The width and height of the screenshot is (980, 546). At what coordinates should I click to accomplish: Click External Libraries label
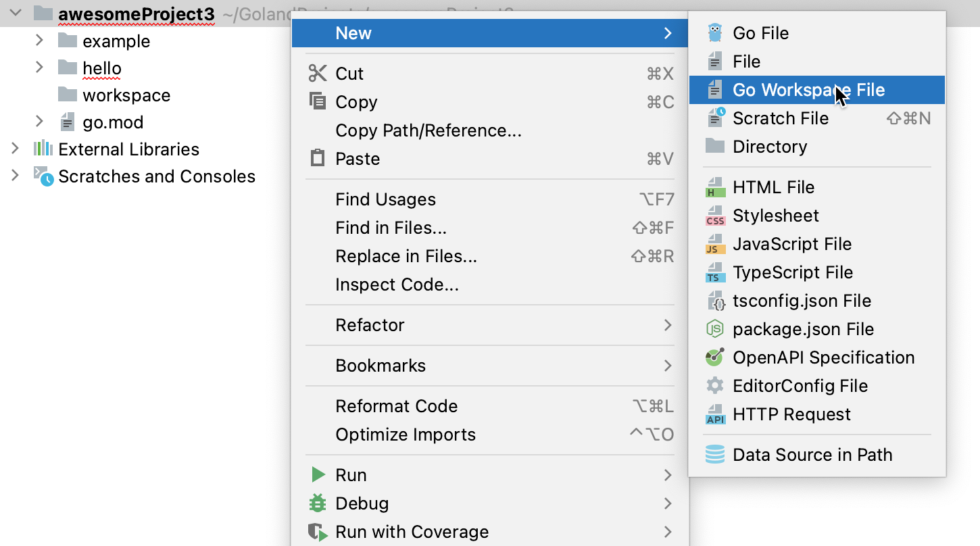click(128, 149)
